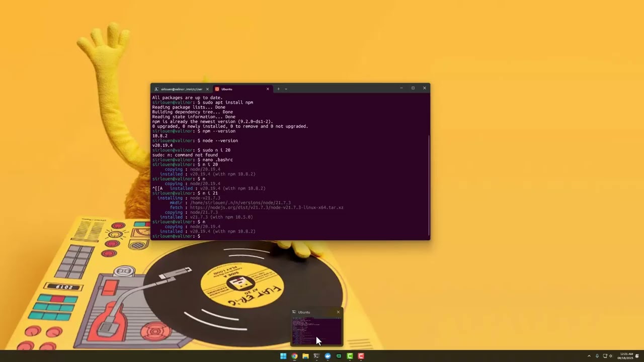644x362 pixels.
Task: Click the 'sudo apt install npm' line
Action: (202, 103)
